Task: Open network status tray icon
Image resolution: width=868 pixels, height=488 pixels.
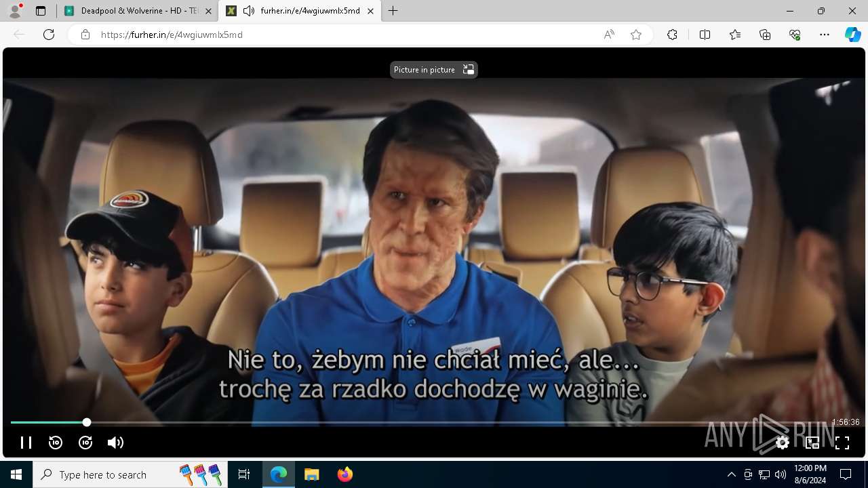Action: point(764,474)
